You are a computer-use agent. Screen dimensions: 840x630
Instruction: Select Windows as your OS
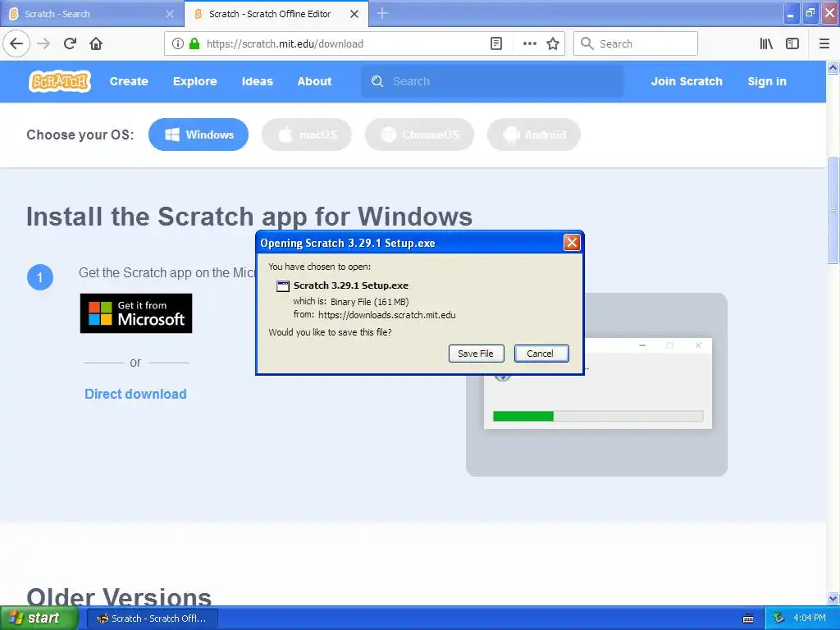point(199,135)
